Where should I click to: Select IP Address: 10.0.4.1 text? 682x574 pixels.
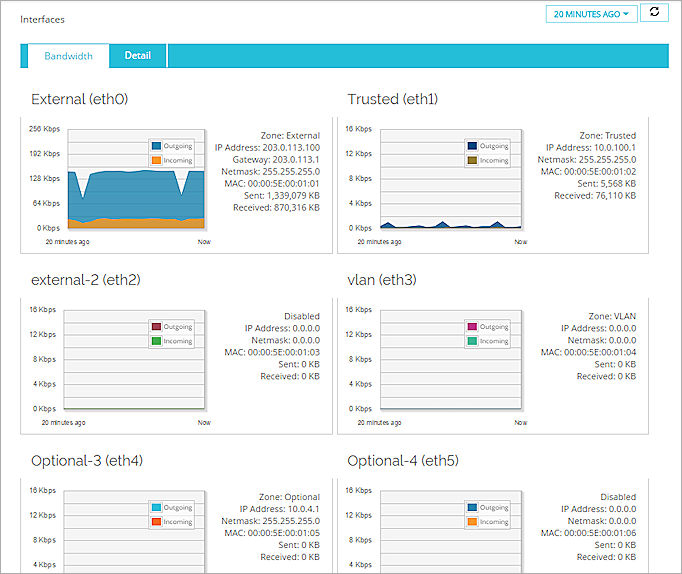tap(279, 509)
